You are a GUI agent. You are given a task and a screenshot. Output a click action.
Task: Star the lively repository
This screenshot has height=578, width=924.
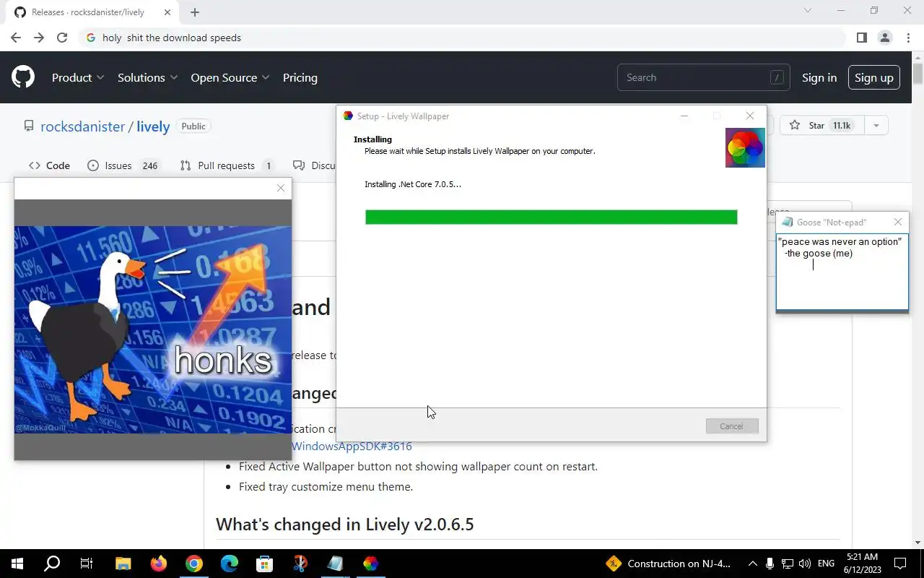coord(821,126)
